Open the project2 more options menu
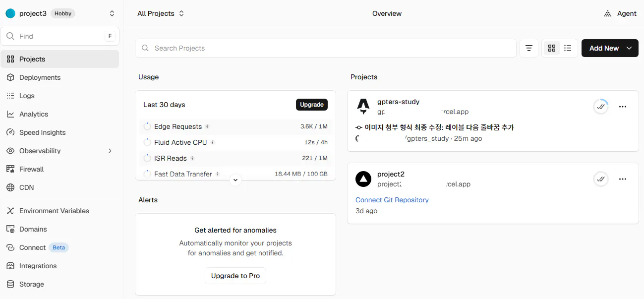The width and height of the screenshot is (644, 299). click(623, 179)
